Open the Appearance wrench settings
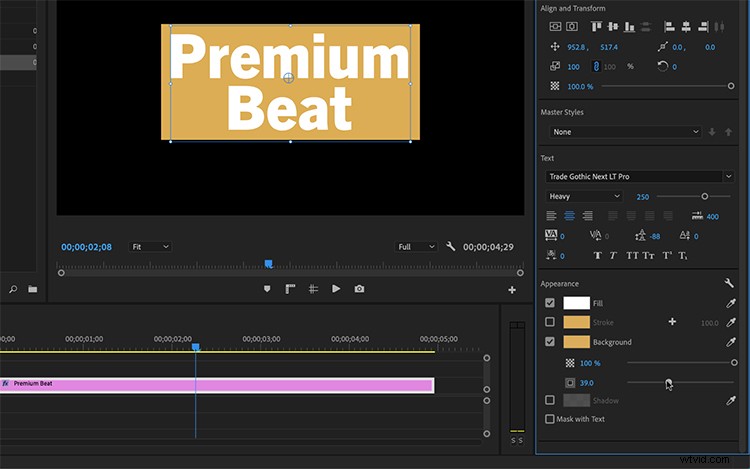 [729, 283]
